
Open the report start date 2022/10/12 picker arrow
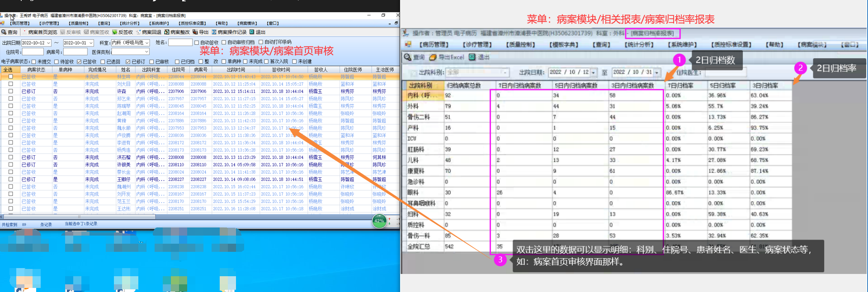pos(593,73)
